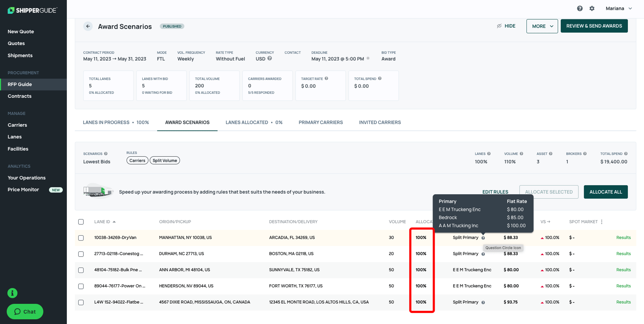
Task: Click the HIDE eye-slash icon
Action: coord(499,26)
